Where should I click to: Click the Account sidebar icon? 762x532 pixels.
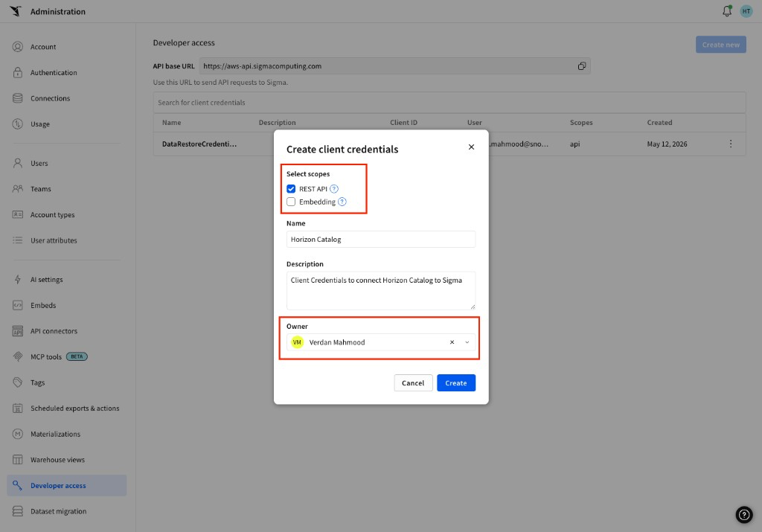(18, 47)
